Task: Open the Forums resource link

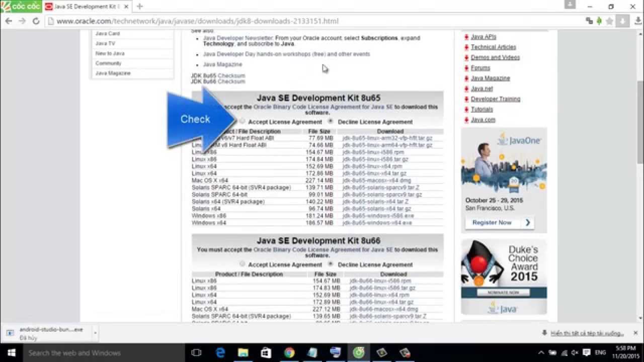Action: tap(480, 68)
